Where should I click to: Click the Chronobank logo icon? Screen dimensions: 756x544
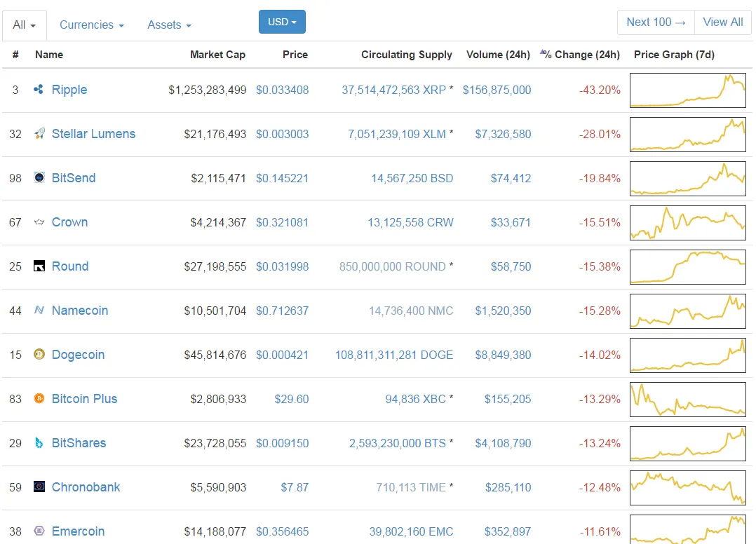tap(39, 487)
